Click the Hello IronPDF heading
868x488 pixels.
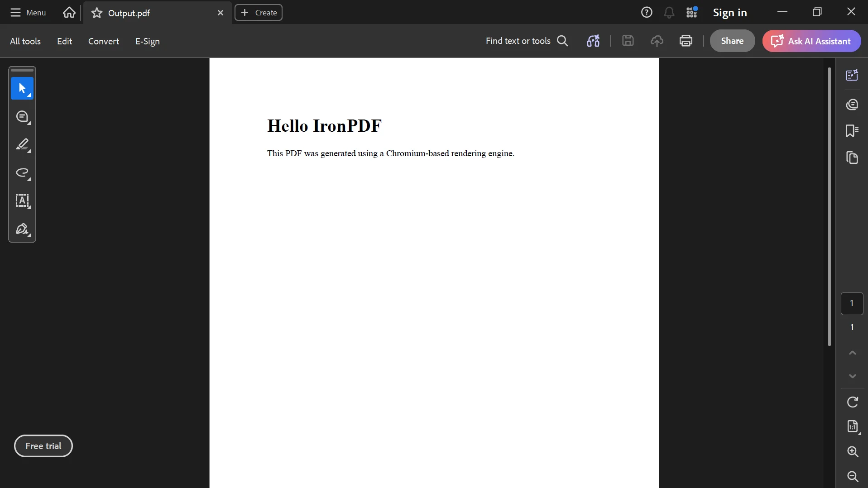[324, 126]
